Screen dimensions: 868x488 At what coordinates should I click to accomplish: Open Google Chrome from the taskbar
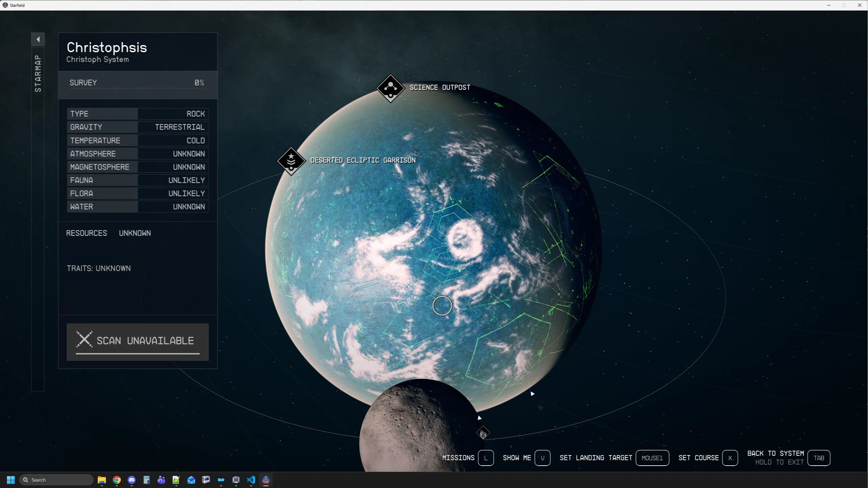(x=117, y=480)
